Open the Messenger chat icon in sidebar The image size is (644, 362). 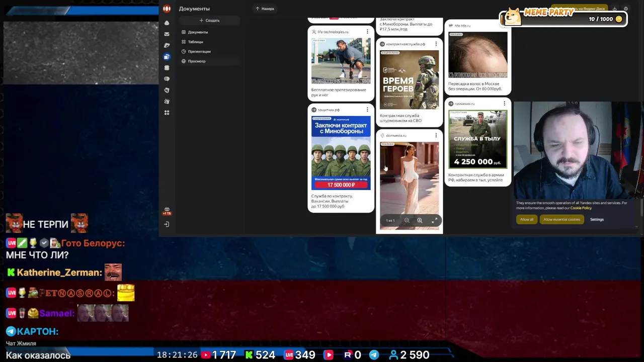point(167,79)
